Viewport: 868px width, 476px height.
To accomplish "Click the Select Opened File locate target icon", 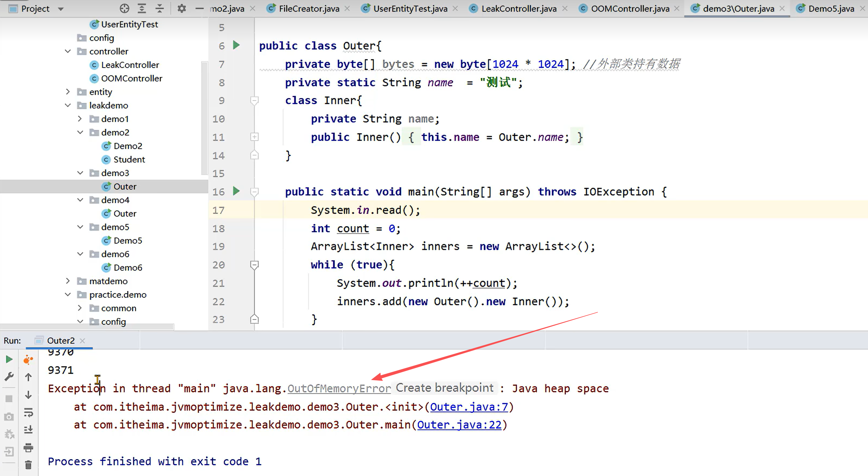I will [124, 8].
